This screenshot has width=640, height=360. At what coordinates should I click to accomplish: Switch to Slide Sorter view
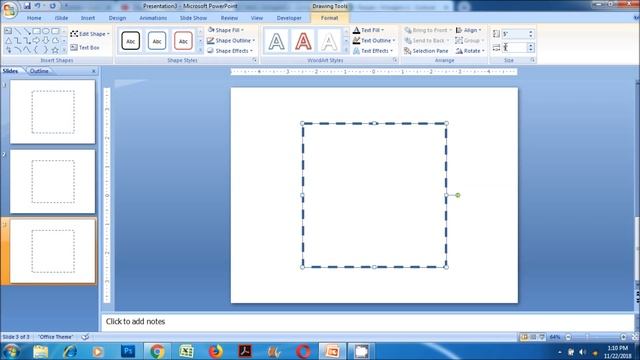(533, 337)
